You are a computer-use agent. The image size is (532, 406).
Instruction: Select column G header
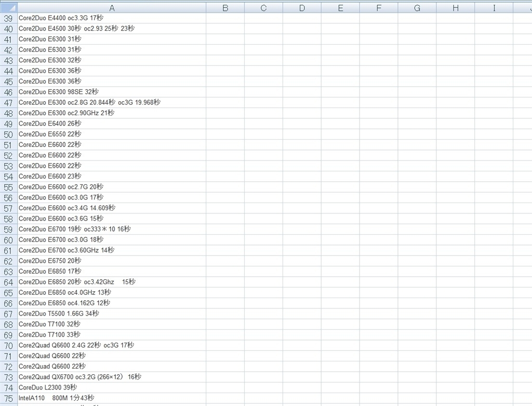(x=417, y=8)
